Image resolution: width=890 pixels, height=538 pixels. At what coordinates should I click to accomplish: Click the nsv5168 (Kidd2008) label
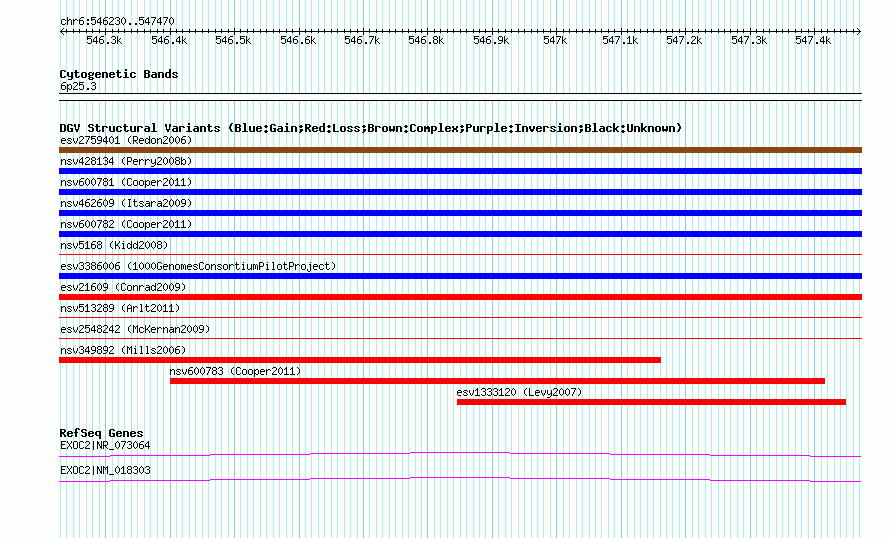114,245
